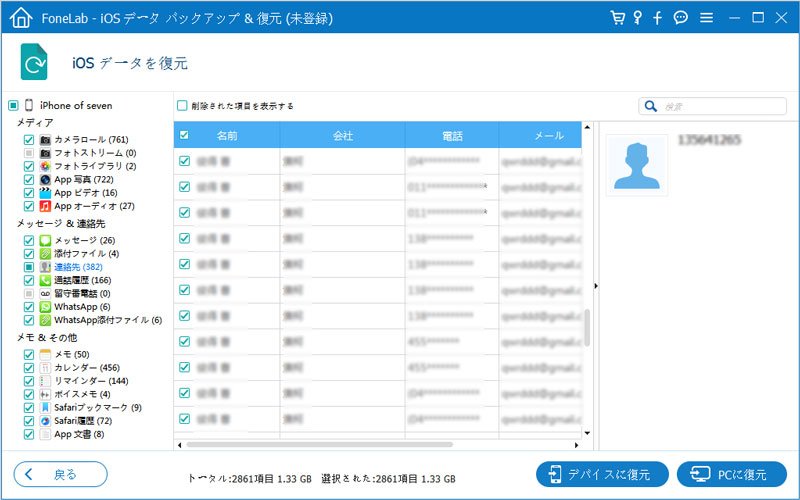Viewport: 800px width, 500px height.
Task: Click the register key icon
Action: coord(637,18)
